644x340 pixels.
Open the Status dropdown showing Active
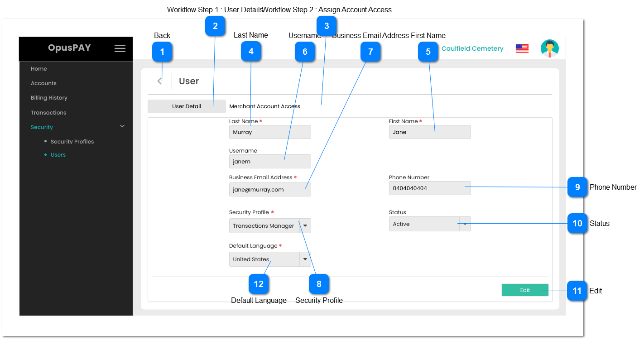tap(465, 224)
